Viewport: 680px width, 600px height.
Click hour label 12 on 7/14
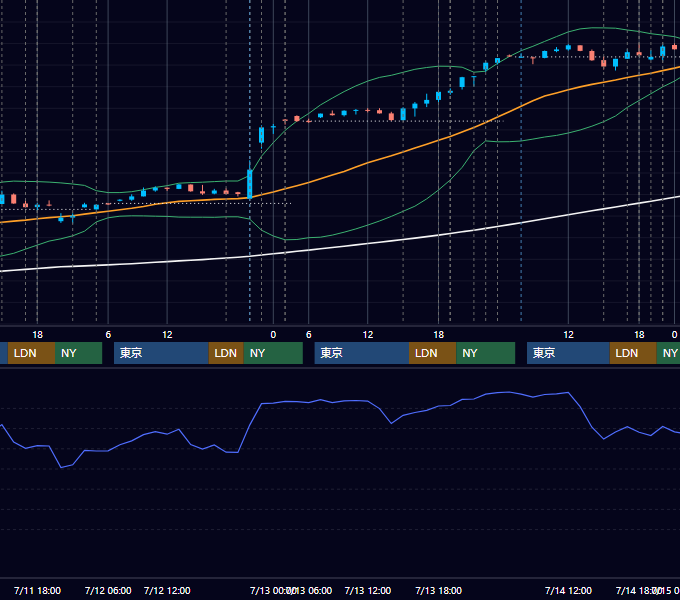[568, 335]
